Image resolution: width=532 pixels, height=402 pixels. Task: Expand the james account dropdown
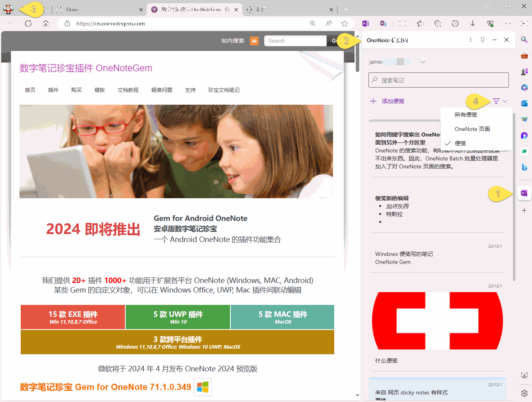click(423, 62)
